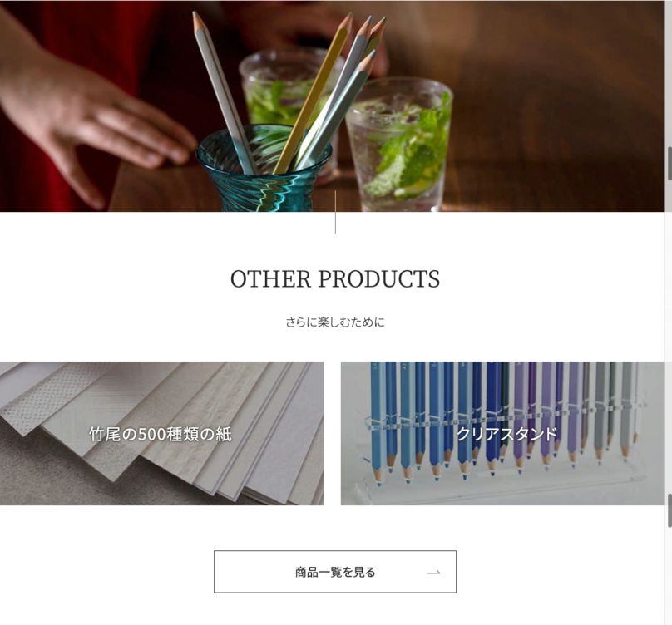This screenshot has height=625, width=672.
Task: Click the upper scrollbar thumb on right edge
Action: pos(670,163)
